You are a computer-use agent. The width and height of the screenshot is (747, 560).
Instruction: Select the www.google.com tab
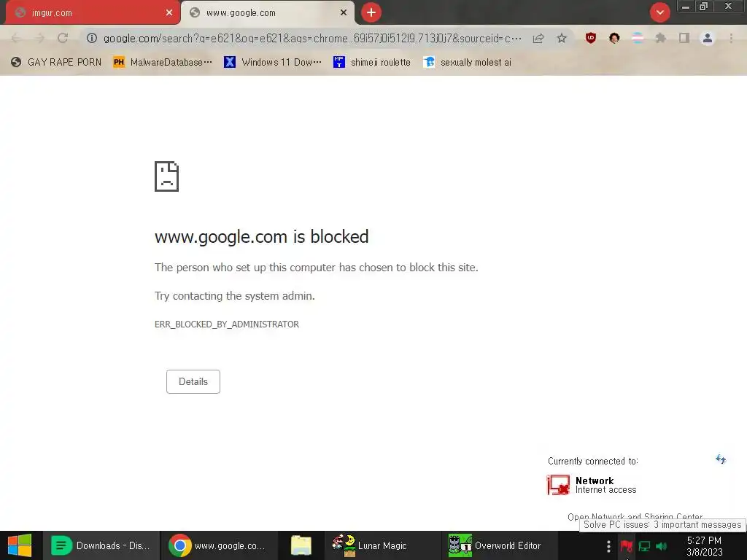point(268,13)
